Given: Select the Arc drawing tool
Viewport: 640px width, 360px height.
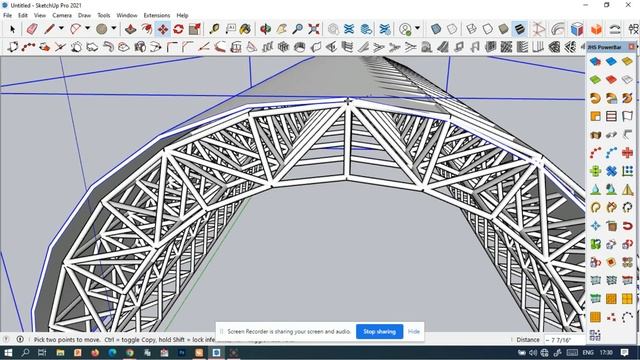Looking at the screenshot, I should (76, 29).
